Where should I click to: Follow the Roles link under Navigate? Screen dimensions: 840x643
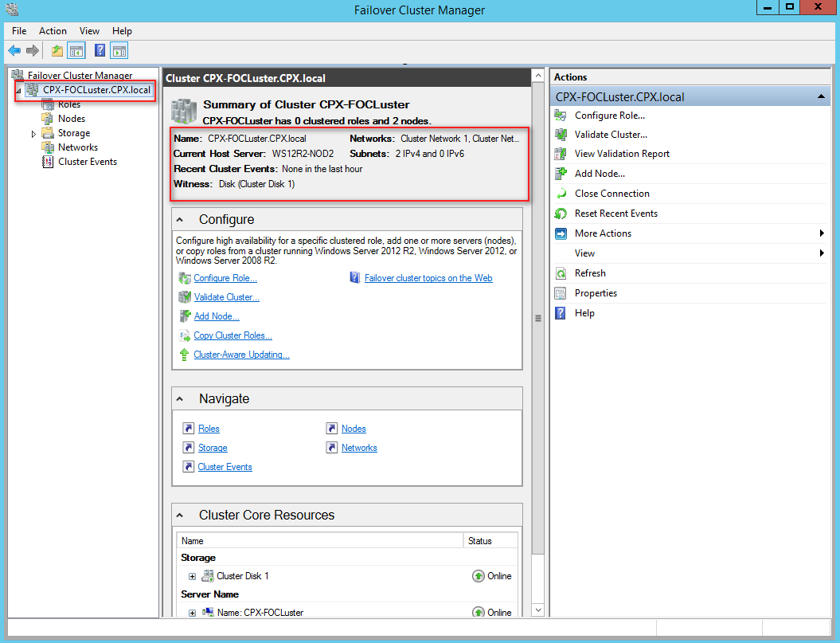[x=209, y=429]
